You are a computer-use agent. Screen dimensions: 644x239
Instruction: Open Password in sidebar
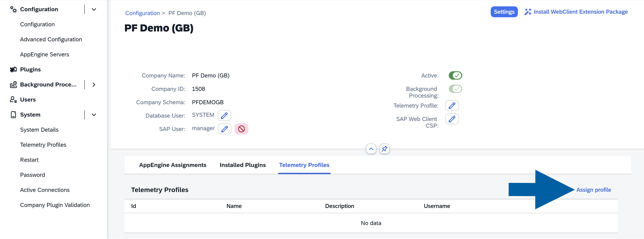click(x=32, y=175)
